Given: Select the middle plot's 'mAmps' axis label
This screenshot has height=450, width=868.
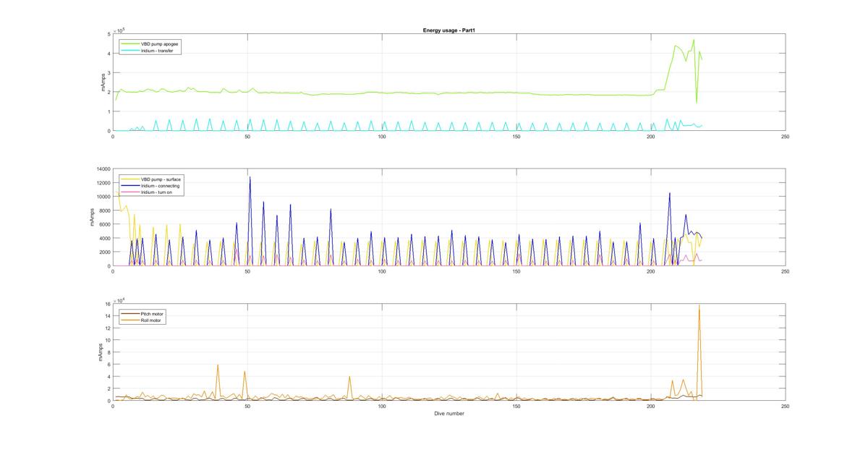Looking at the screenshot, I should point(93,218).
